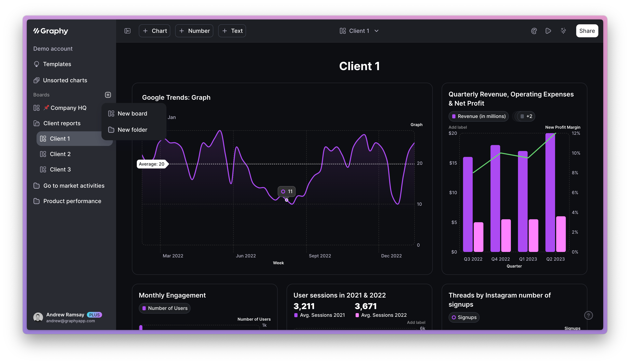
Task: Toggle Signups legend series
Action: tap(464, 317)
